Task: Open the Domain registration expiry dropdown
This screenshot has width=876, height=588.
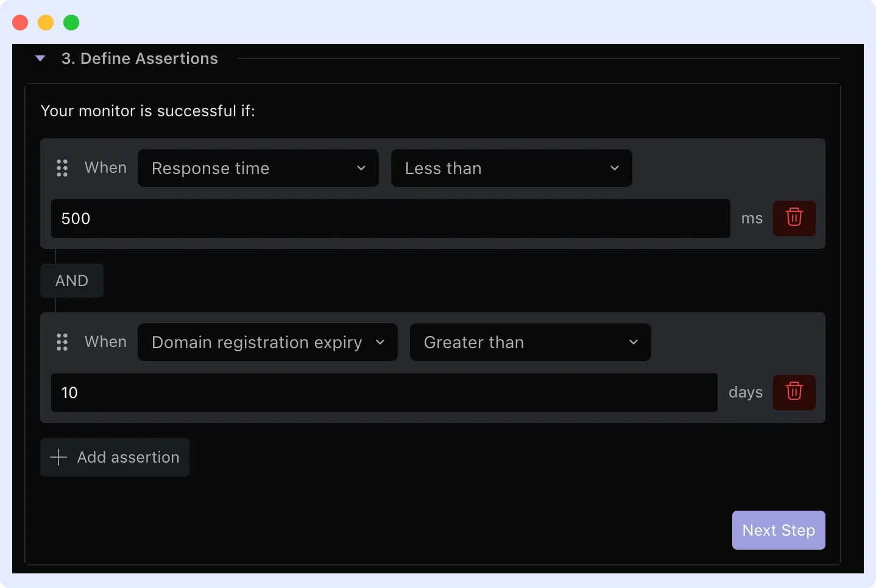Action: (x=267, y=342)
